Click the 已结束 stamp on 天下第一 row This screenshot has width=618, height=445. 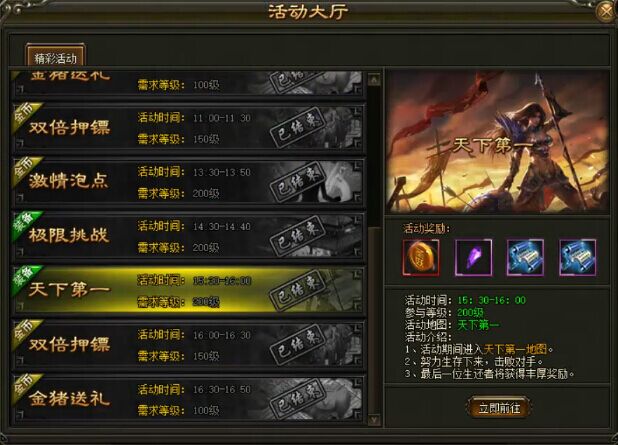[x=298, y=291]
